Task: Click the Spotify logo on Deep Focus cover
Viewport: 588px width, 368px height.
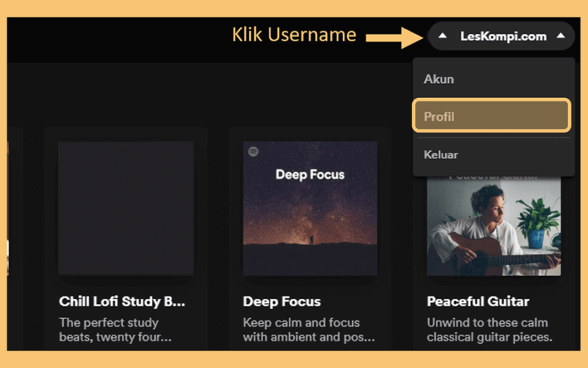Action: point(254,152)
